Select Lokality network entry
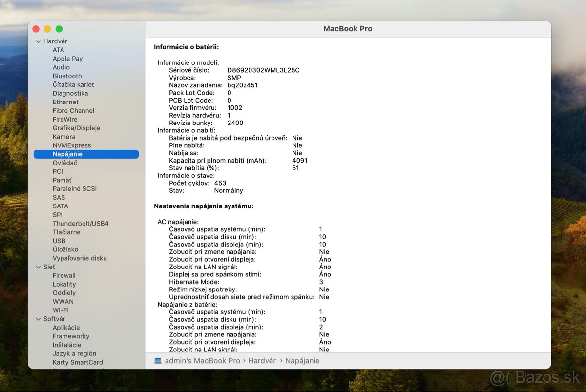The height and width of the screenshot is (392, 586). click(x=64, y=284)
